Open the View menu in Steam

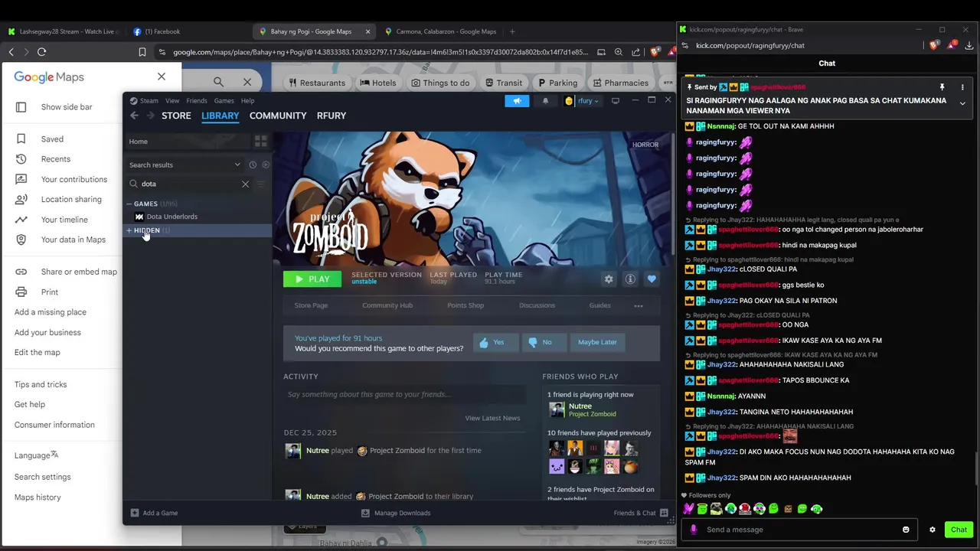point(172,100)
